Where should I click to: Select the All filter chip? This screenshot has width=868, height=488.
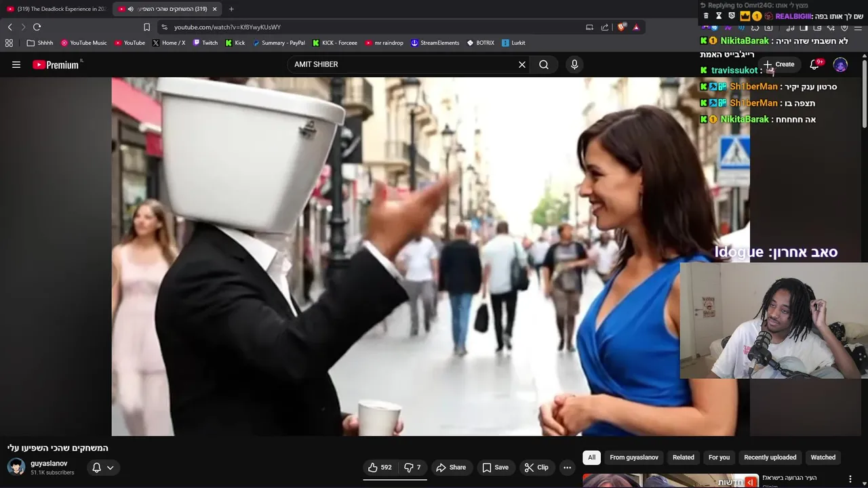click(x=591, y=457)
